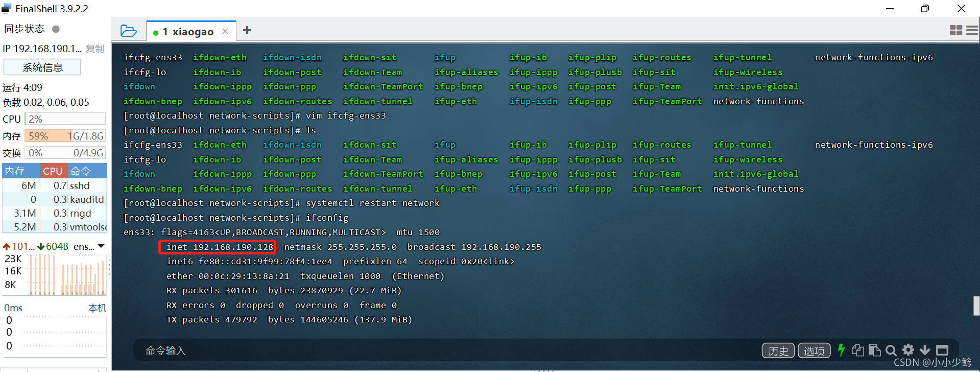Screen dimensions: 980x372
Task: Click the plus icon to add tab
Action: click(247, 31)
